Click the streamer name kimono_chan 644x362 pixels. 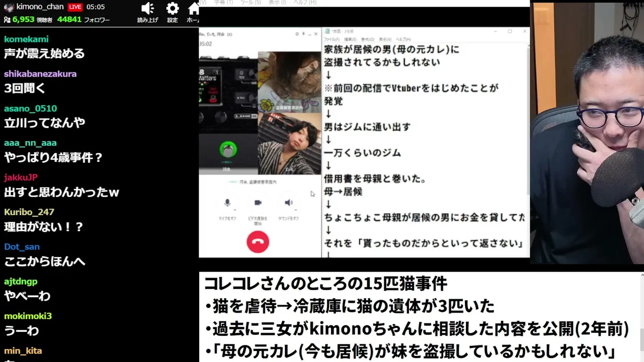tap(40, 7)
